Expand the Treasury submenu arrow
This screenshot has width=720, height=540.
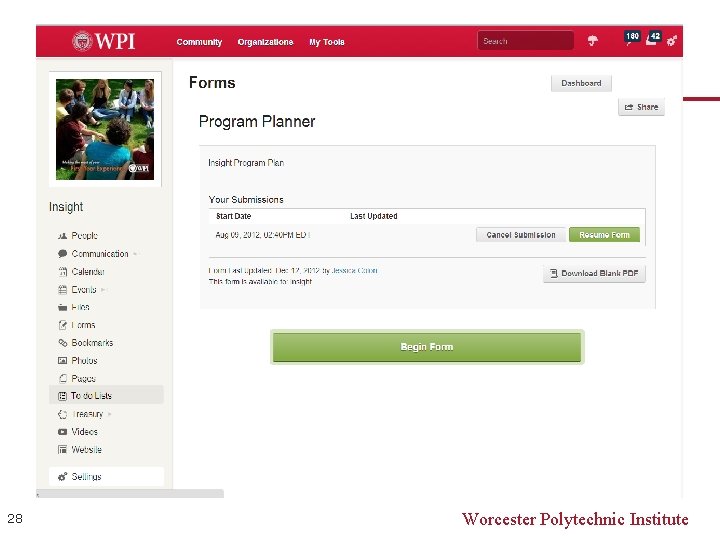tap(109, 414)
